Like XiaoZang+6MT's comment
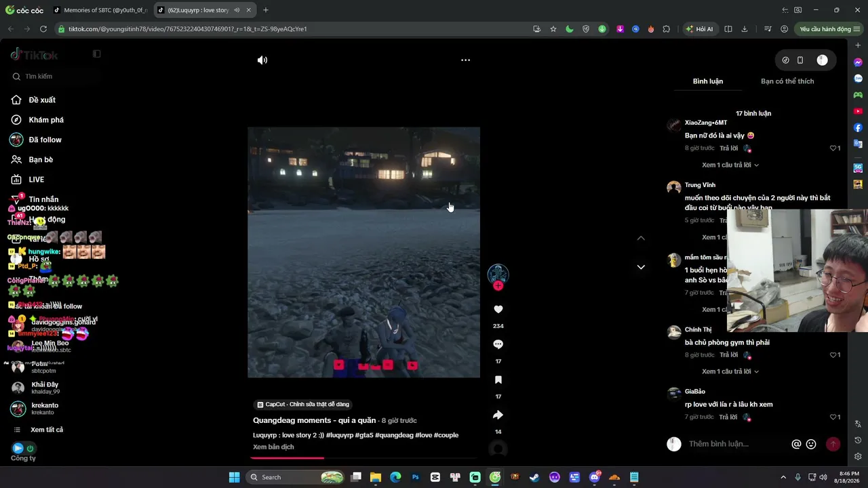The width and height of the screenshot is (868, 488). point(835,148)
